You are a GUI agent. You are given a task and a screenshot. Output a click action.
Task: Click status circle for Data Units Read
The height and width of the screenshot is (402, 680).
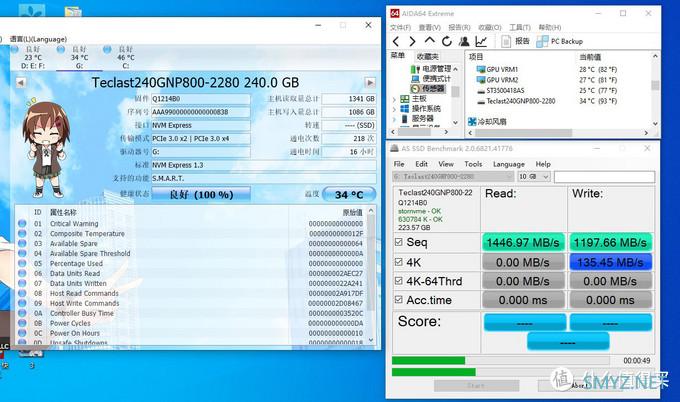[x=22, y=273]
